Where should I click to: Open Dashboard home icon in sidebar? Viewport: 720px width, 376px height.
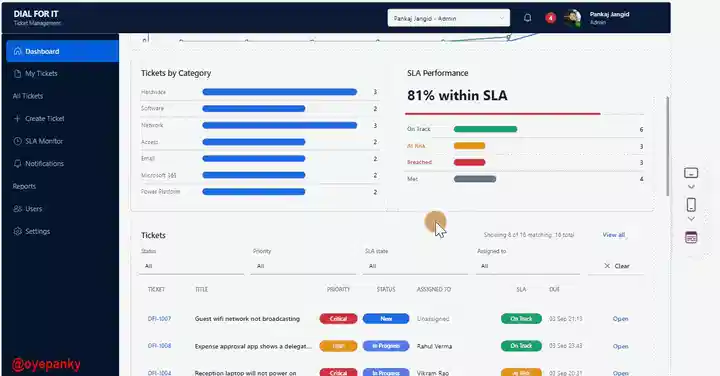tap(17, 51)
